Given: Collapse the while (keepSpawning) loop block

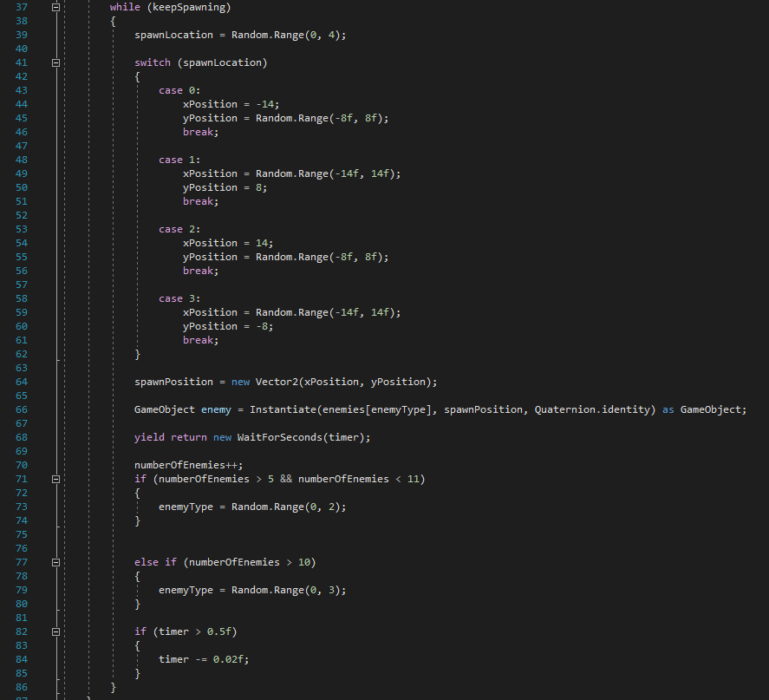Looking at the screenshot, I should pyautogui.click(x=55, y=7).
